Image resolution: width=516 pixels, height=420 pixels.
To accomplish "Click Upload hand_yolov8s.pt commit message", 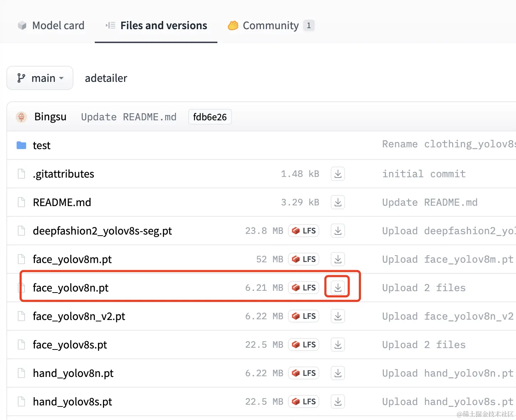I will (x=448, y=401).
